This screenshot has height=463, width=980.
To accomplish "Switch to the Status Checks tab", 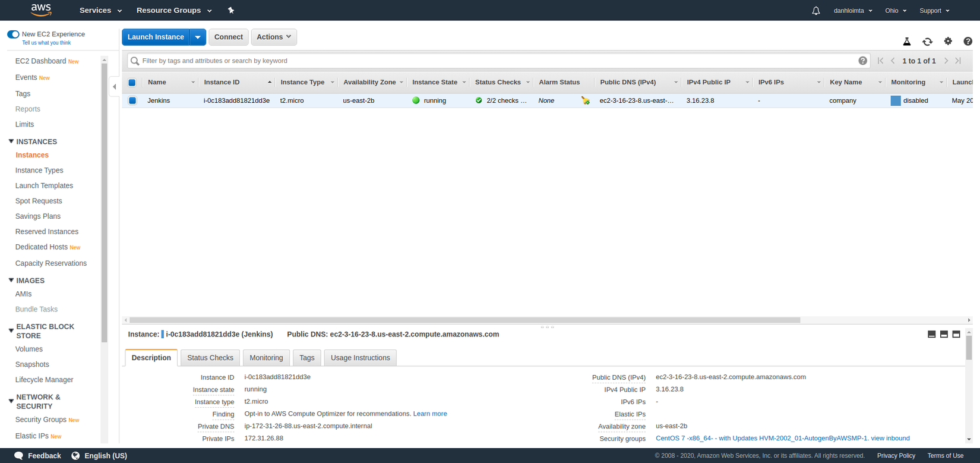I will point(210,358).
